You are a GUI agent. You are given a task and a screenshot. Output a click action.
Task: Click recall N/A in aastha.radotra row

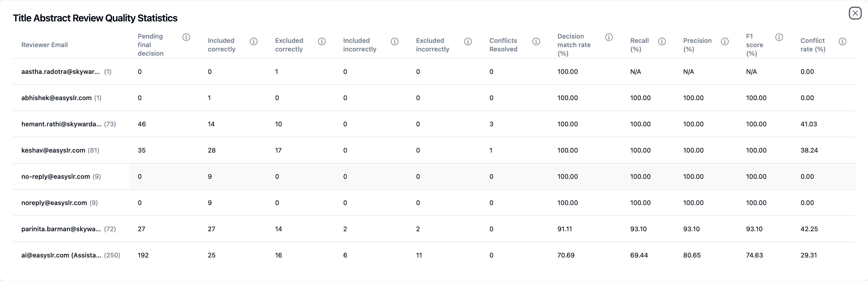(635, 71)
